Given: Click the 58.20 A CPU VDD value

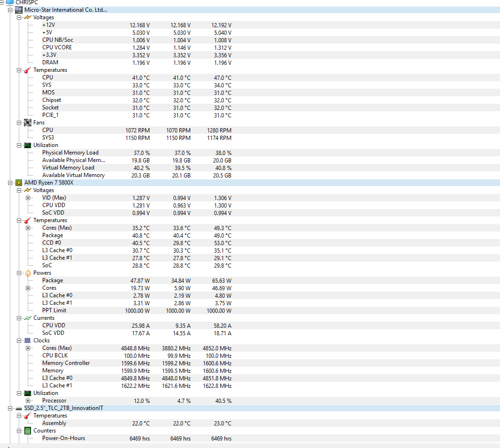Looking at the screenshot, I should pyautogui.click(x=223, y=326).
